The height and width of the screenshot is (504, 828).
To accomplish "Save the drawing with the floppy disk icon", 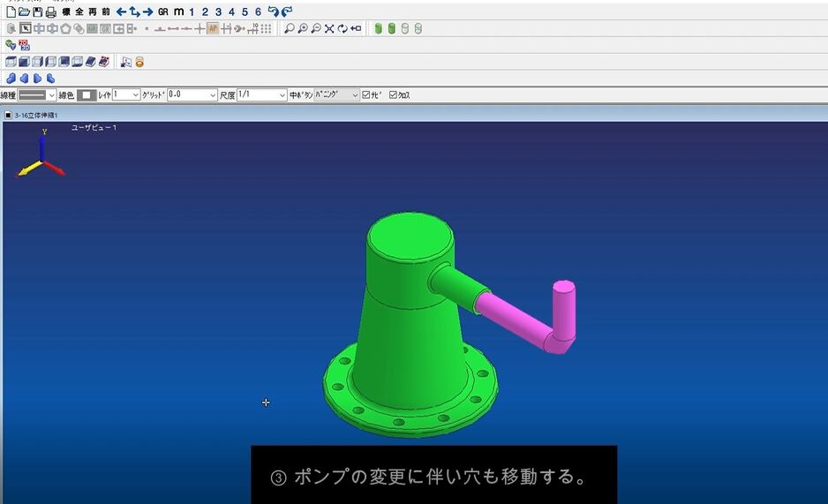I will 37,11.
